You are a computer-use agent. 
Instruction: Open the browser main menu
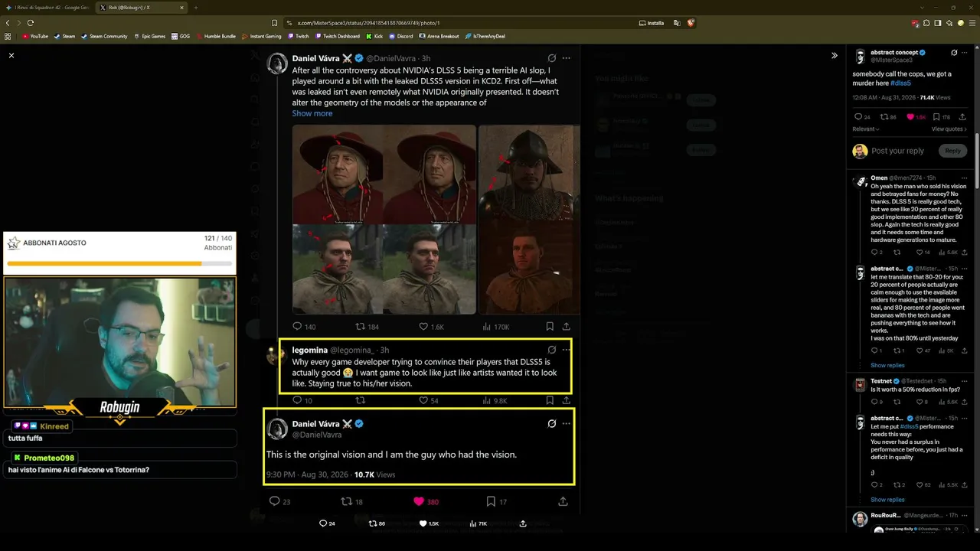[x=972, y=23]
